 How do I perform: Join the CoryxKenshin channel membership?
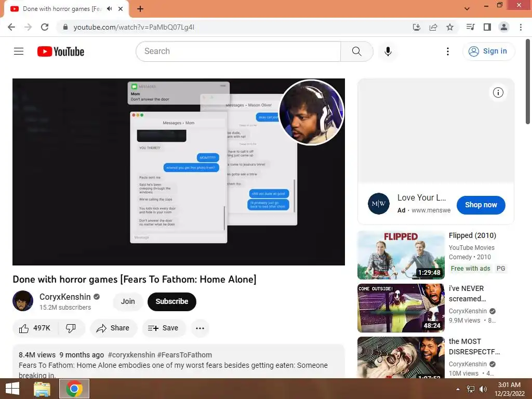click(x=128, y=301)
